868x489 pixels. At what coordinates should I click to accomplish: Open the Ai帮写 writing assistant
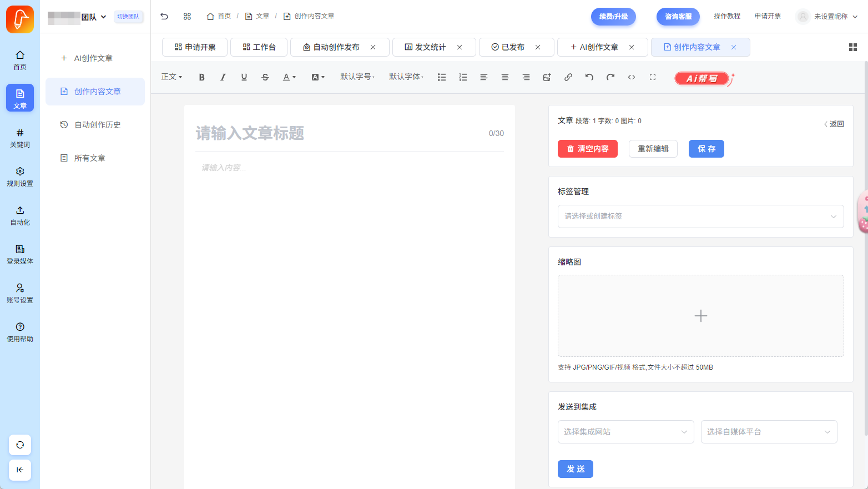pos(702,78)
